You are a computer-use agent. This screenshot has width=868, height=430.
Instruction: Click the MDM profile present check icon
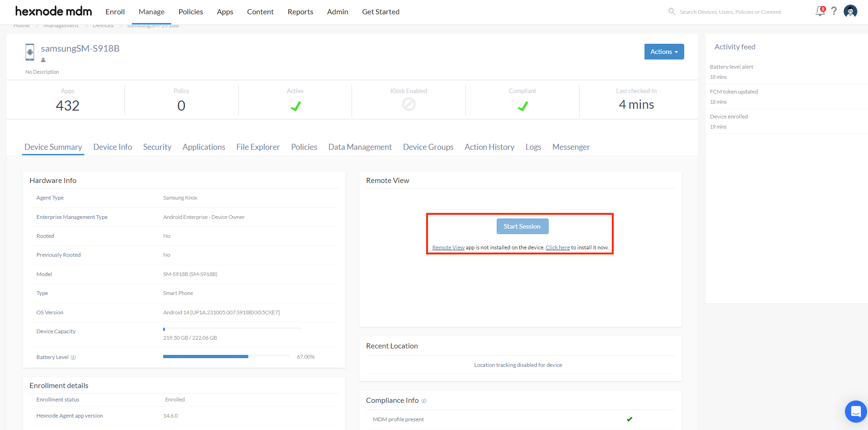[x=629, y=419]
